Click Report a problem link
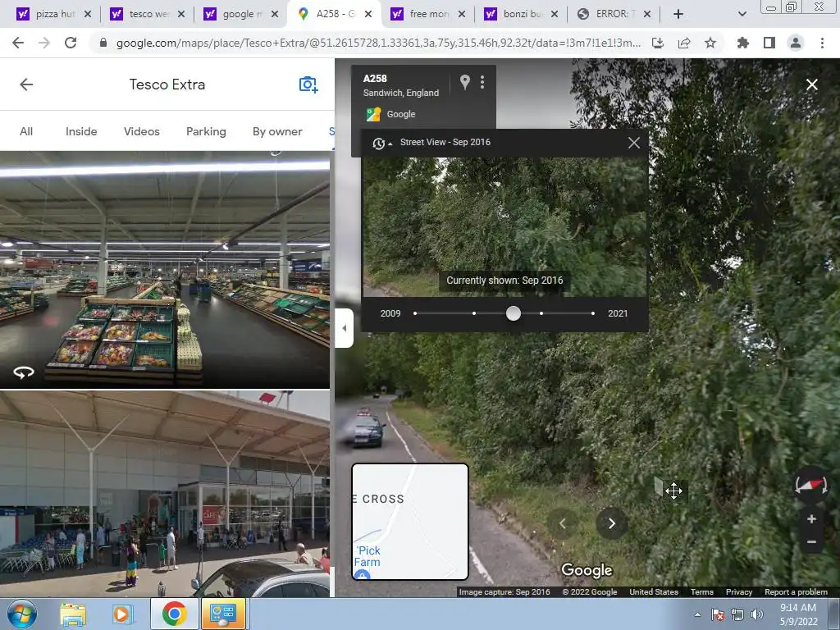This screenshot has height=630, width=840. tap(796, 592)
